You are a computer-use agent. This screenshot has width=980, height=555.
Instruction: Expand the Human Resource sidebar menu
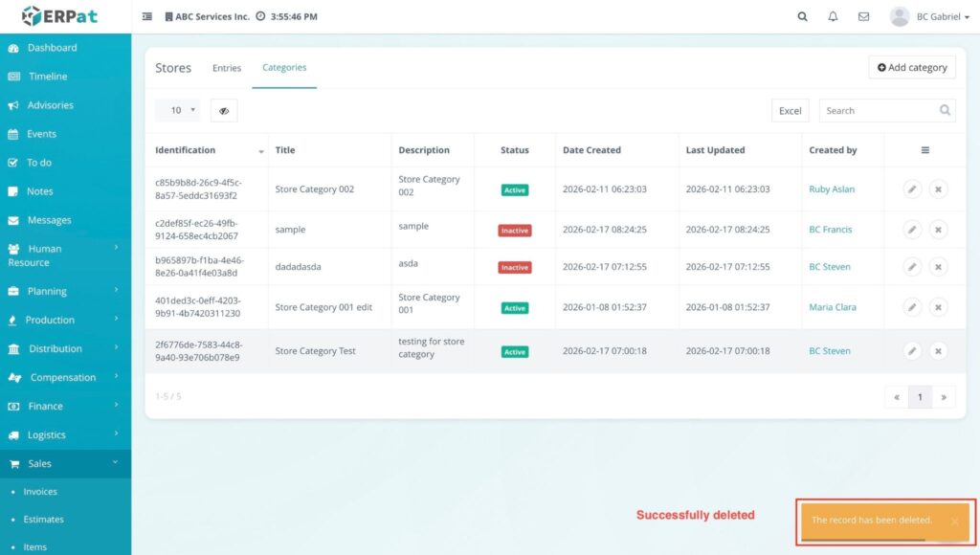[x=65, y=255]
